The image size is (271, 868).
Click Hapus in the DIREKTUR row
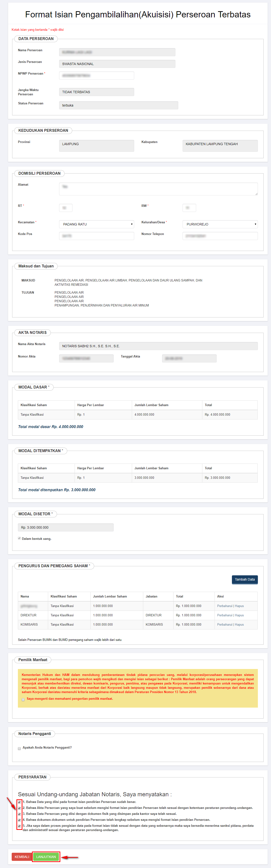tap(239, 615)
